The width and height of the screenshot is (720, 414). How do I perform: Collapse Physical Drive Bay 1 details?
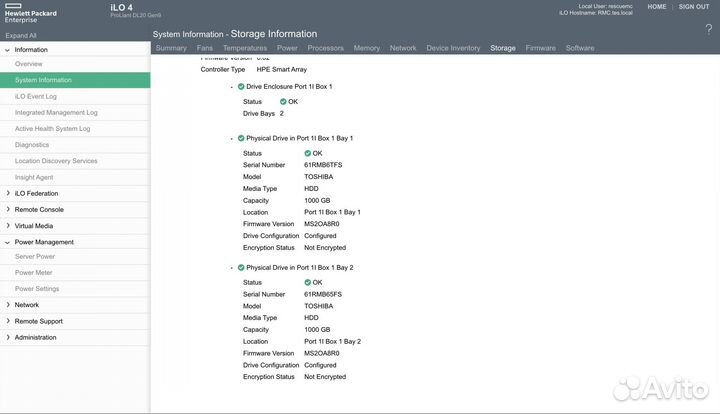(231, 139)
